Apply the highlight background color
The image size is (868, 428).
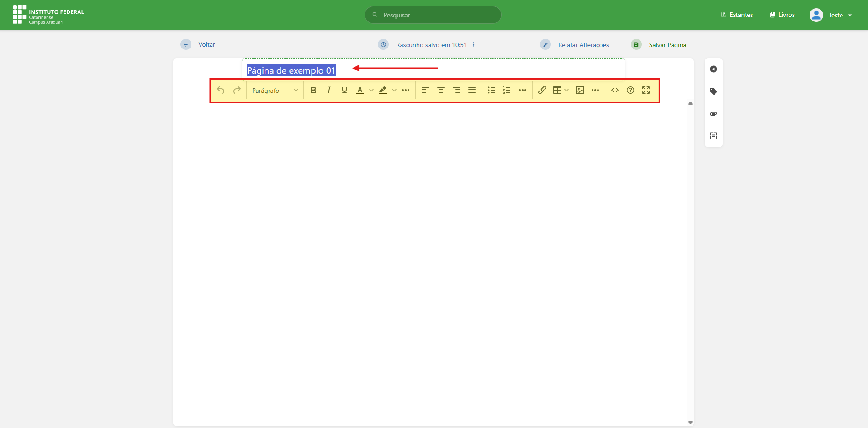pos(383,90)
